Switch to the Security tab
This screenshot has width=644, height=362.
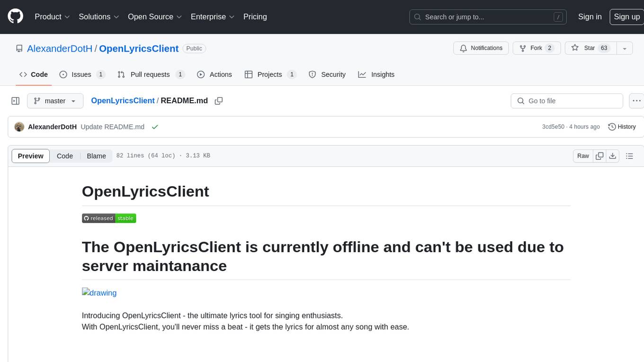327,74
